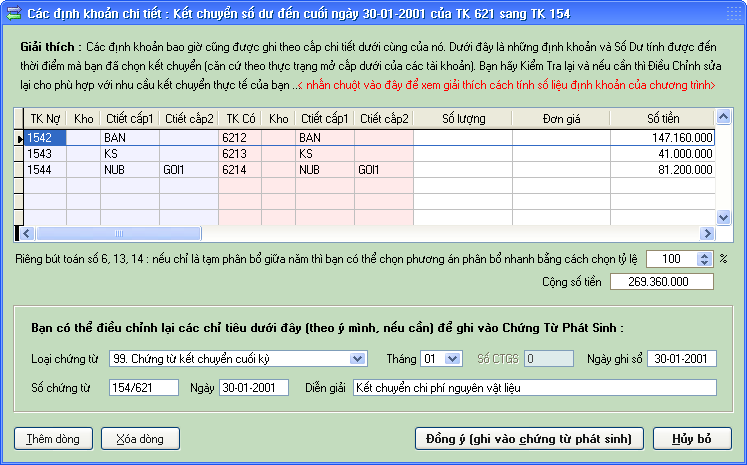Decrease the percentage with the down spinner

pos(708,262)
